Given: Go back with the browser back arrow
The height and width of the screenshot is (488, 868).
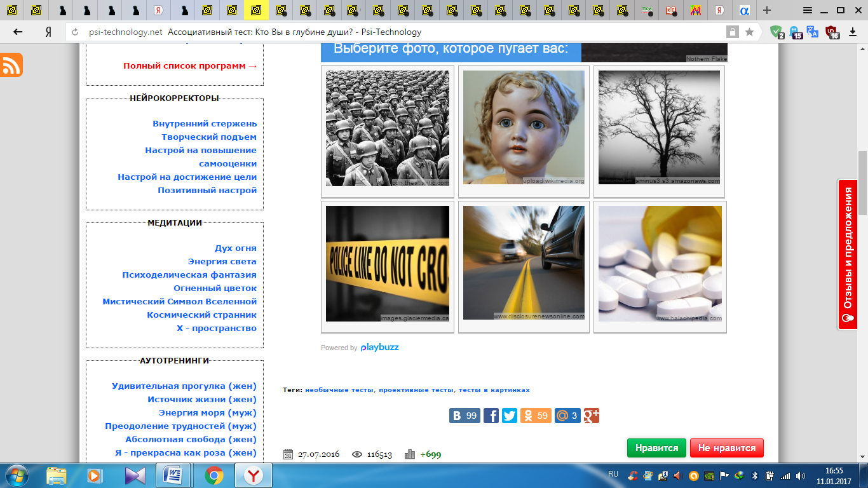Looking at the screenshot, I should [x=18, y=32].
